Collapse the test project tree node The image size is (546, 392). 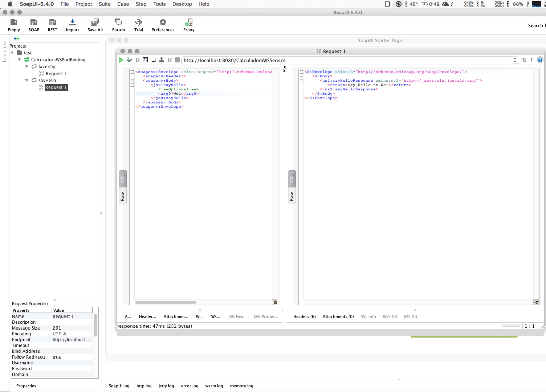tap(12, 53)
